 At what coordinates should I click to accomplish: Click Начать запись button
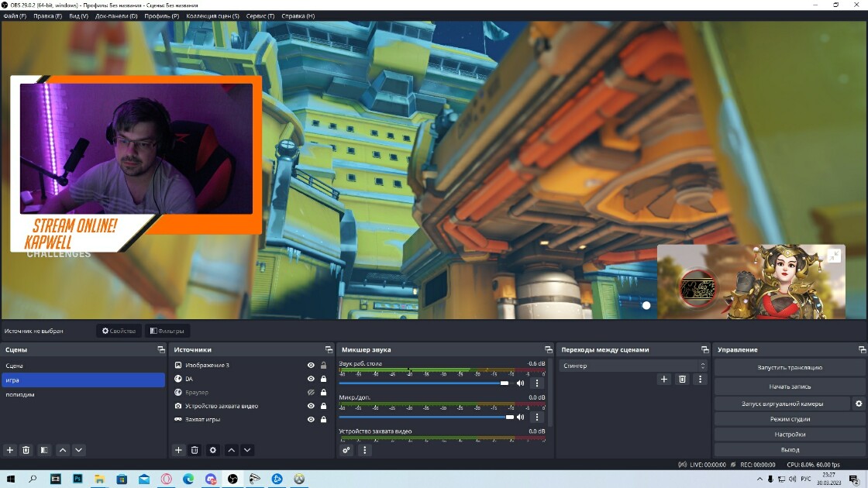click(790, 387)
